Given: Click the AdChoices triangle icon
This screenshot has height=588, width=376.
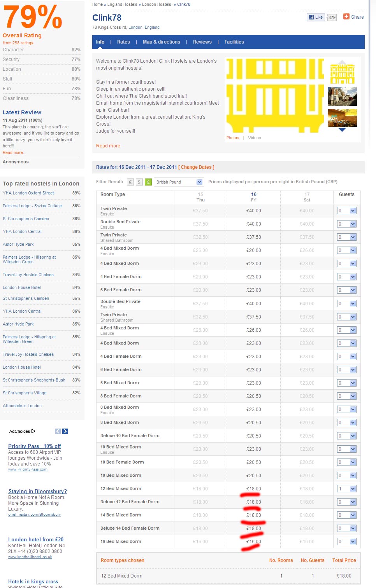Looking at the screenshot, I should (33, 431).
